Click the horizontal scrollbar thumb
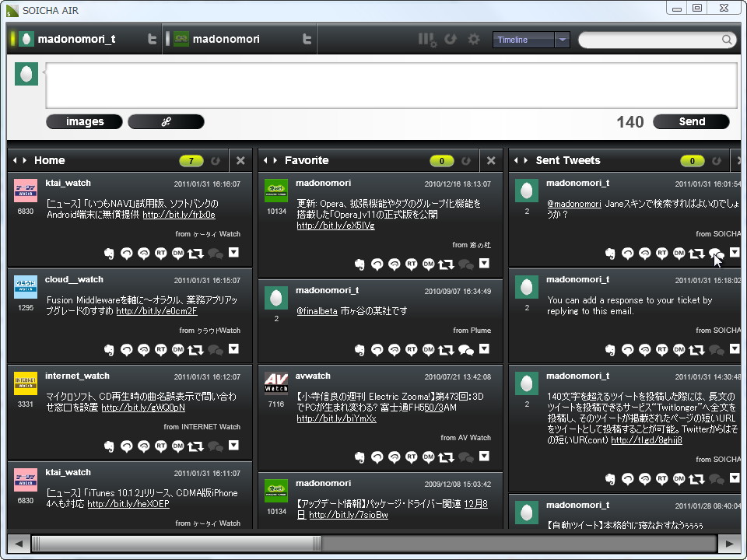The image size is (747, 560). pos(177,544)
